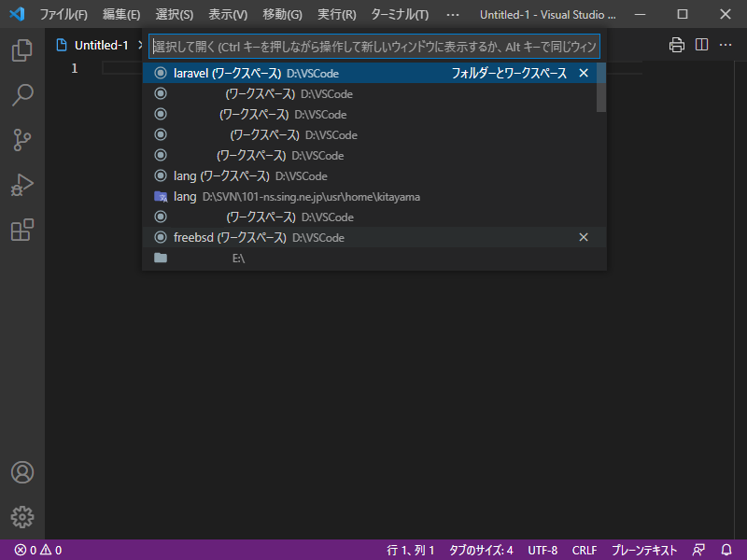This screenshot has width=747, height=560.
Task: Maximize the Visual Studio Code window
Action: point(683,14)
